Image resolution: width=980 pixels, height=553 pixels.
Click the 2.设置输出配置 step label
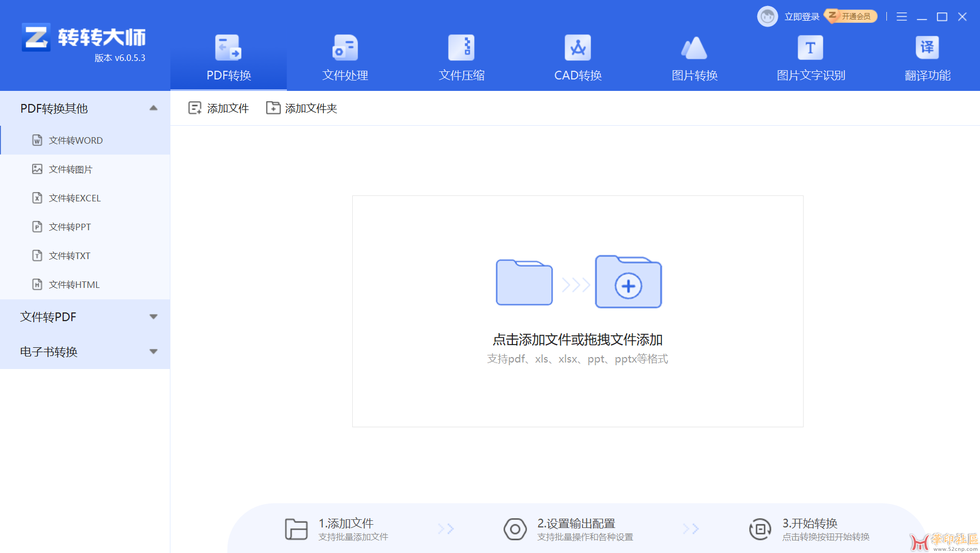(576, 523)
